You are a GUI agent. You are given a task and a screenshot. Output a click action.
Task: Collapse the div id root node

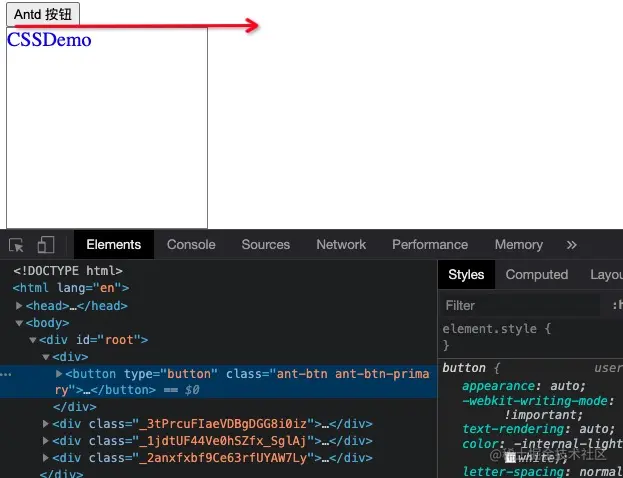click(x=33, y=340)
